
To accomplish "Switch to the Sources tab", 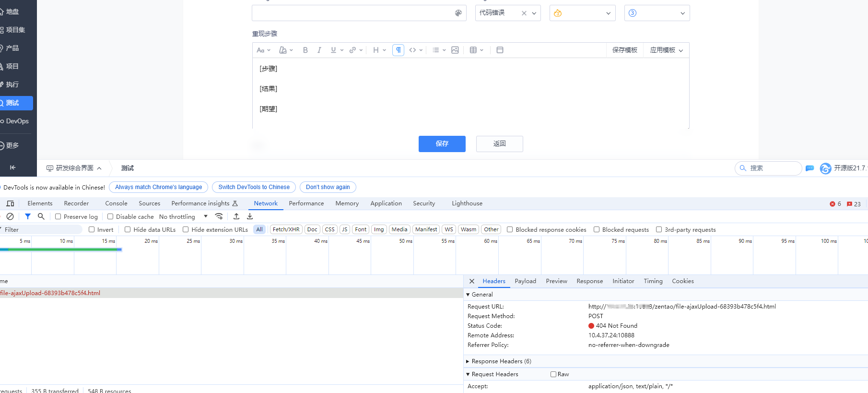I will point(150,203).
